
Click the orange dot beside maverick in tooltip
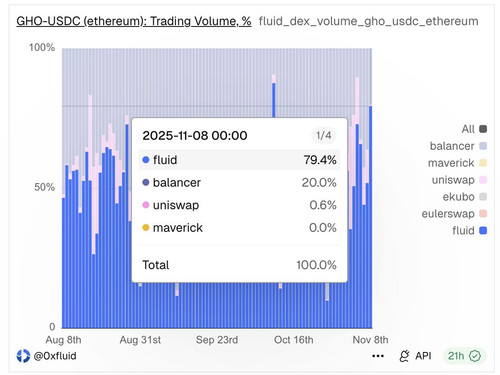146,228
